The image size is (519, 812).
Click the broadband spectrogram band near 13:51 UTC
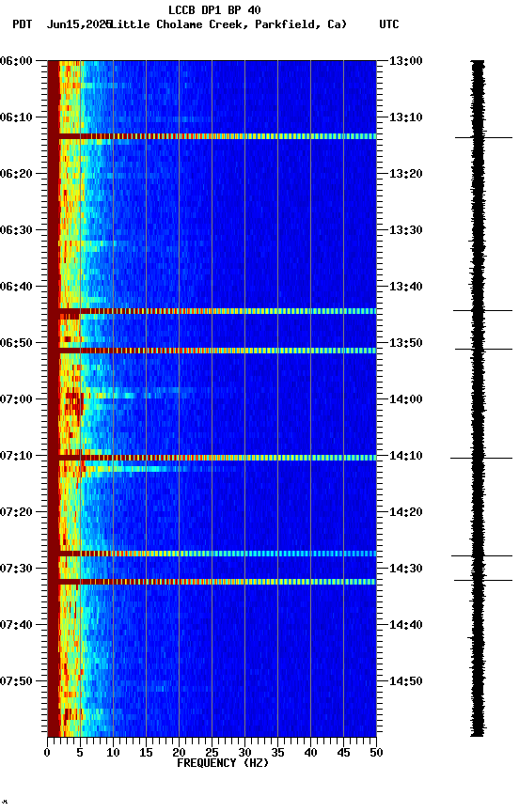pyautogui.click(x=212, y=351)
